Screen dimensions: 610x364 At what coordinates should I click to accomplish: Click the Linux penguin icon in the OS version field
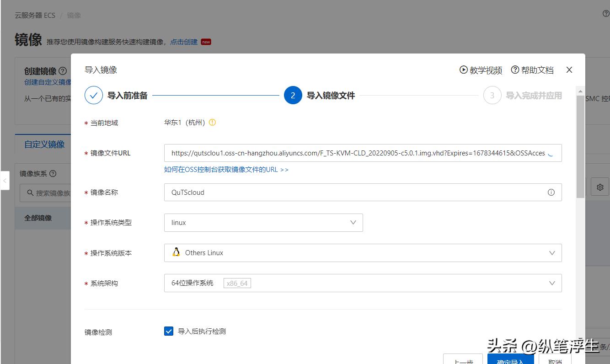tap(176, 252)
